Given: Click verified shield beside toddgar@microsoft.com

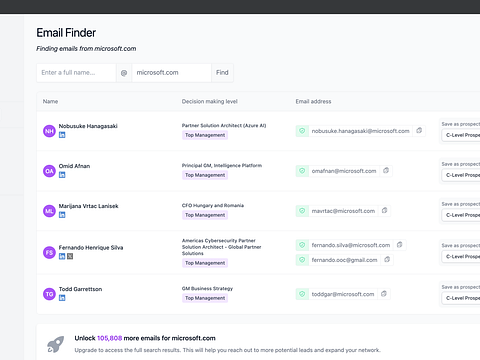Looking at the screenshot, I should click(x=302, y=294).
